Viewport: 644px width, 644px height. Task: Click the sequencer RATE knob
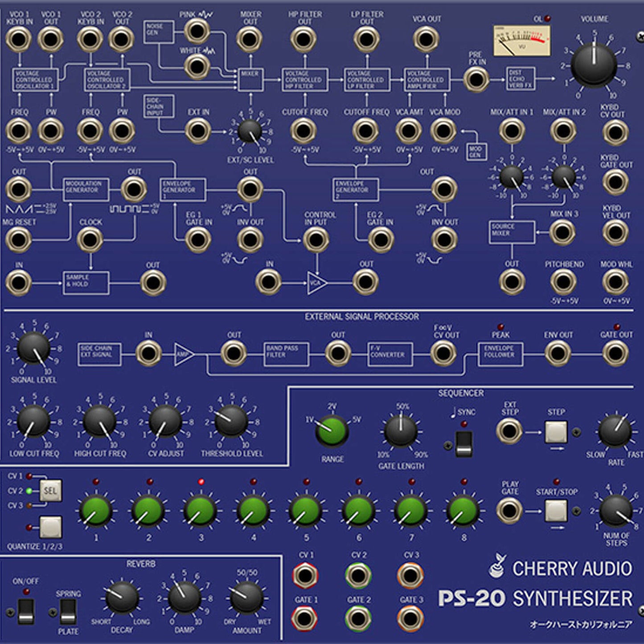[x=615, y=431]
